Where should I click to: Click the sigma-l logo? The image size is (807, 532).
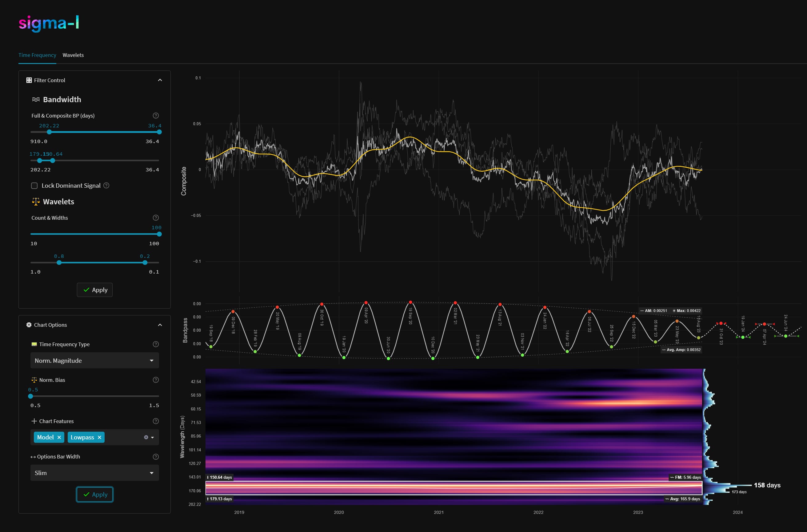point(49,23)
